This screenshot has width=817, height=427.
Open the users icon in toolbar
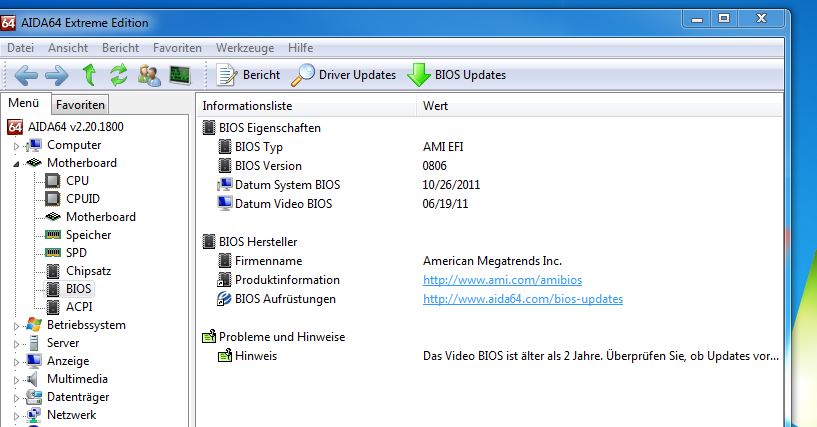(x=149, y=76)
